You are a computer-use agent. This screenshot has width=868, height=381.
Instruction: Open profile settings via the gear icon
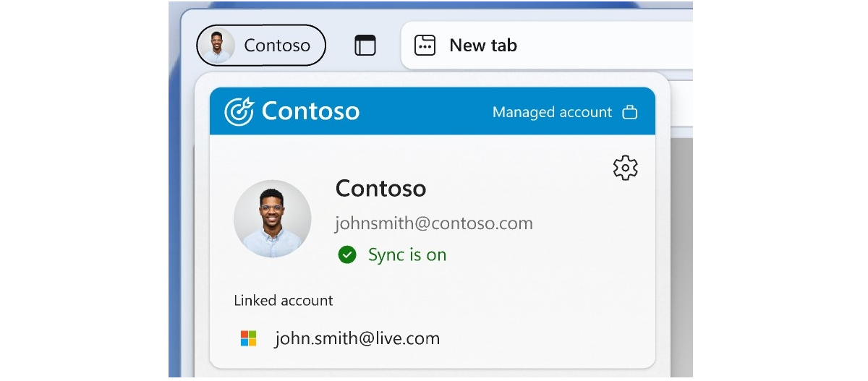[625, 168]
